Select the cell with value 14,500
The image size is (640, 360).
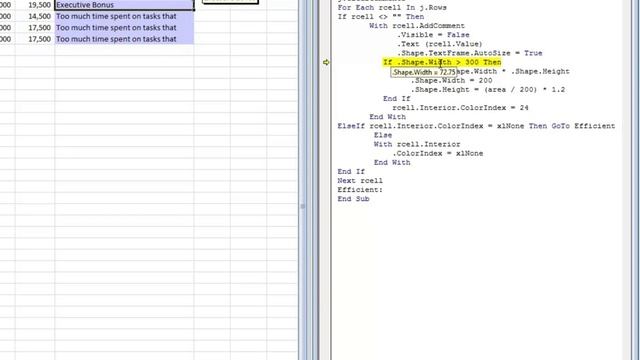35,16
